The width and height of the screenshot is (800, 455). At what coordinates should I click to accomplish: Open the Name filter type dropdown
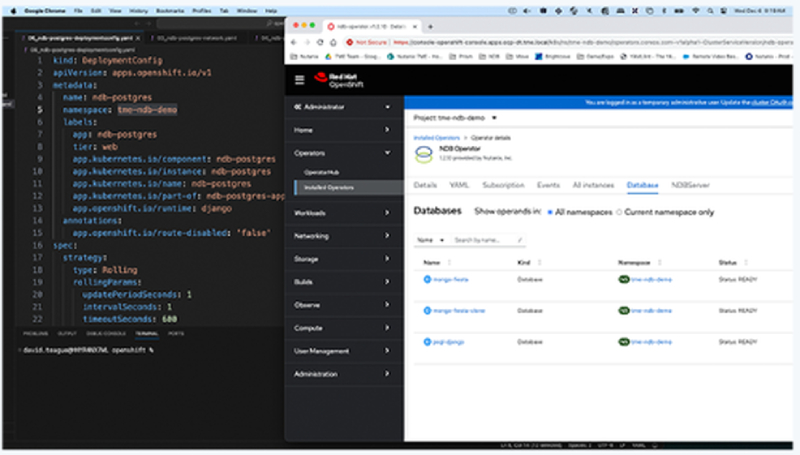tap(430, 240)
